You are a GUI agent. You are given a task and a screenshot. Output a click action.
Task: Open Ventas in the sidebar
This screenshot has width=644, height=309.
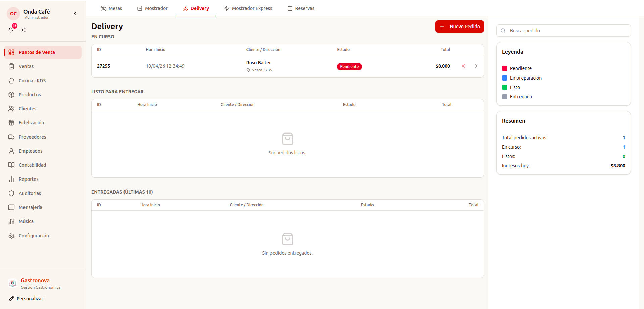click(x=43, y=66)
